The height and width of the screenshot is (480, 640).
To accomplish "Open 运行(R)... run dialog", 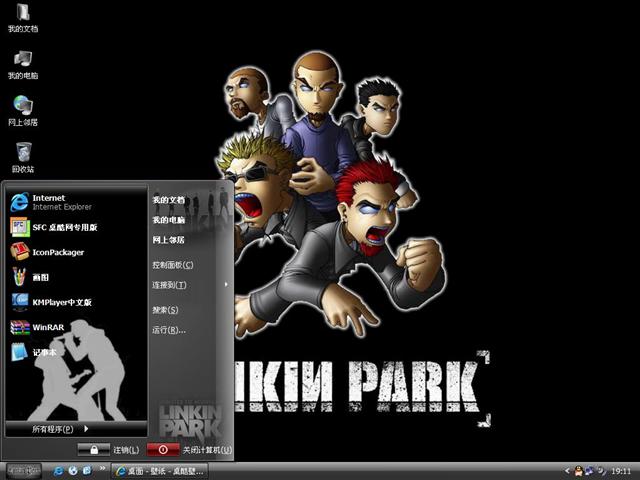I will (169, 330).
